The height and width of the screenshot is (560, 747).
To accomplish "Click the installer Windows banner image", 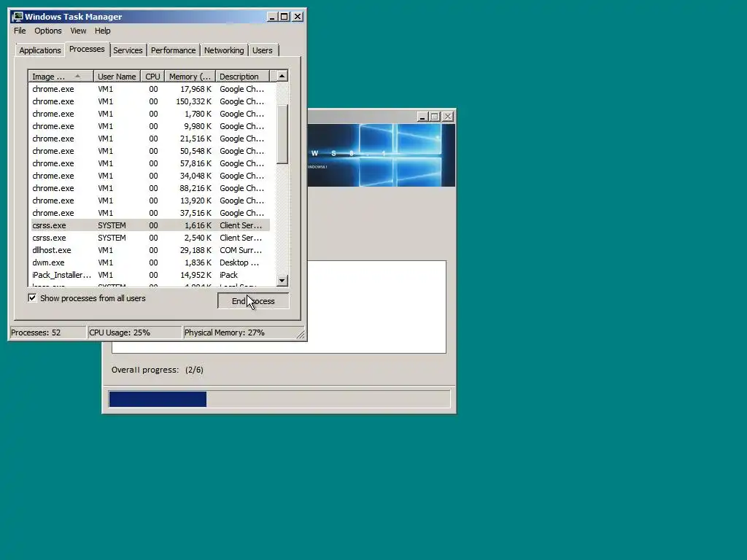I will coord(381,155).
